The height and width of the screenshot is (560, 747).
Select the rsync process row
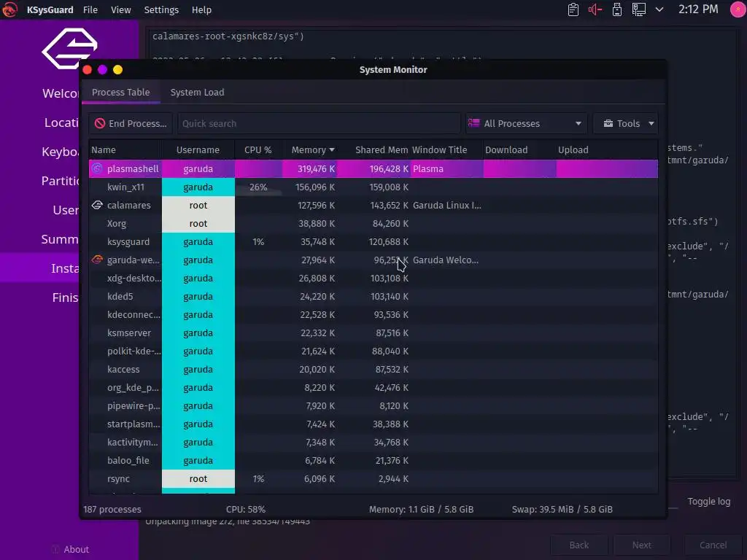(373, 478)
